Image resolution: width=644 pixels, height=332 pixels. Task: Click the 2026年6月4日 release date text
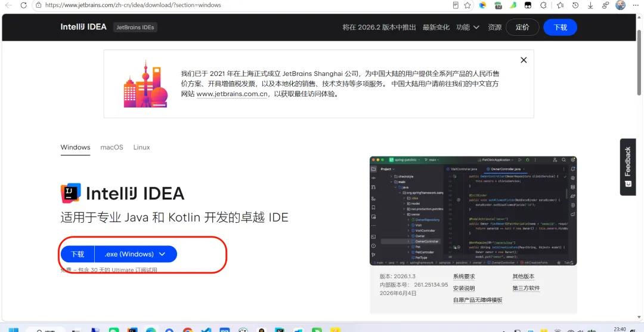tap(398, 293)
